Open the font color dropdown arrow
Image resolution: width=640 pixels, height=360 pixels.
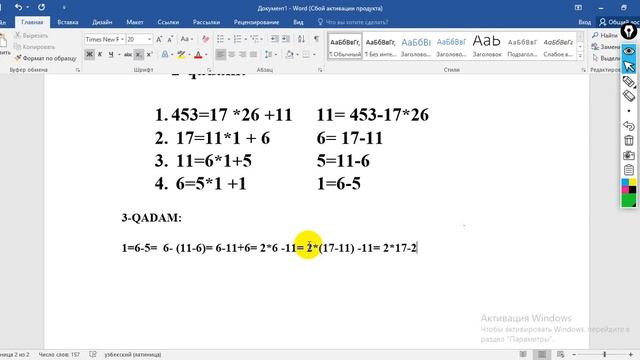(206, 55)
